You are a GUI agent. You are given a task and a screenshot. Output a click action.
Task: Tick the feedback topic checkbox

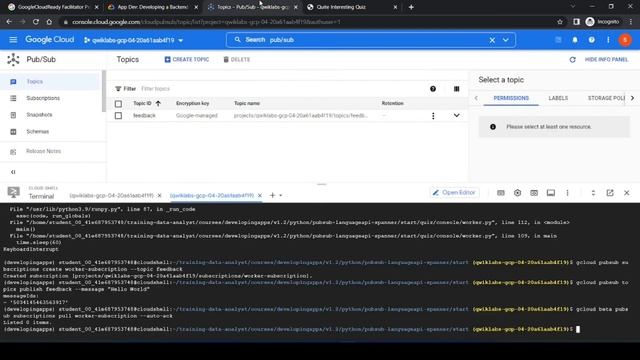(118, 116)
